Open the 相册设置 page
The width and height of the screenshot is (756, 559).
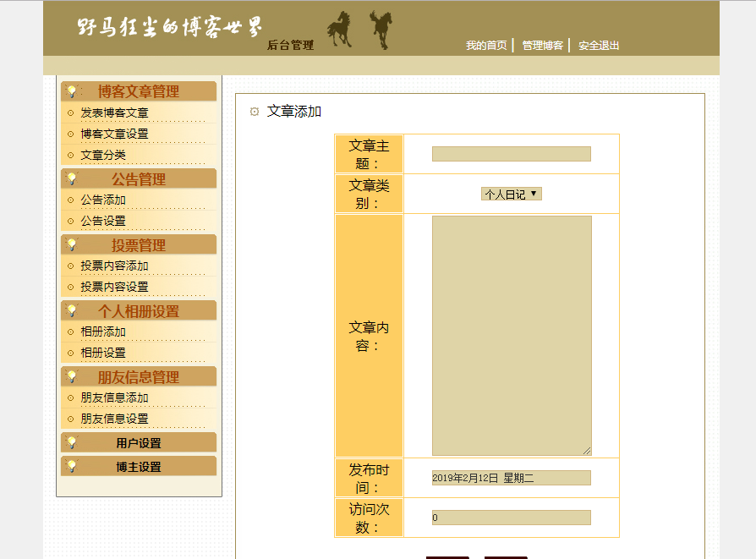[x=102, y=353]
